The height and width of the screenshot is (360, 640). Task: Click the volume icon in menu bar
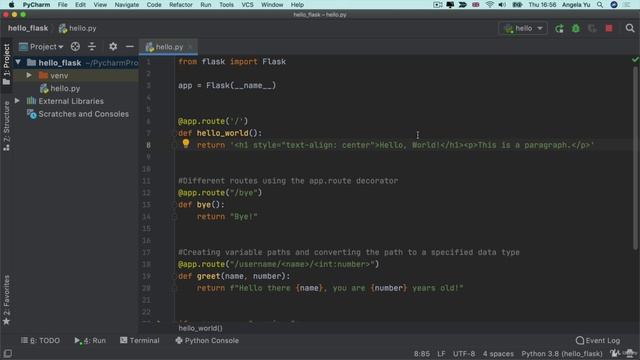click(502, 5)
